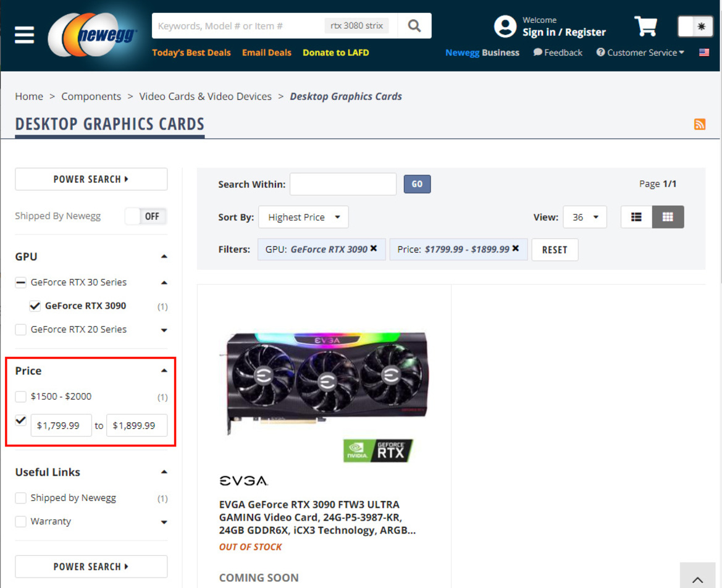Check the GeForce RTX 20 Series checkbox
722x588 pixels.
[x=21, y=330]
